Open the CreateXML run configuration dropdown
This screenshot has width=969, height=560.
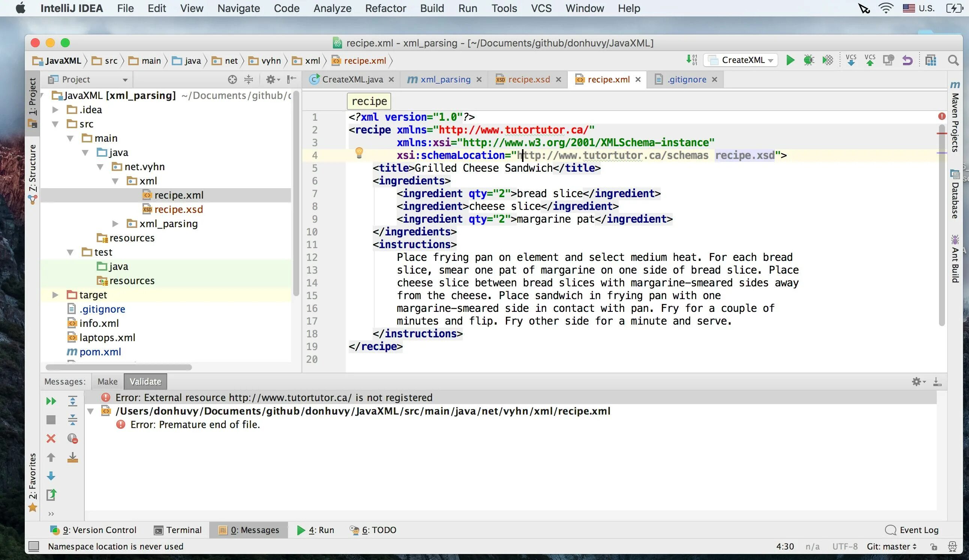740,60
